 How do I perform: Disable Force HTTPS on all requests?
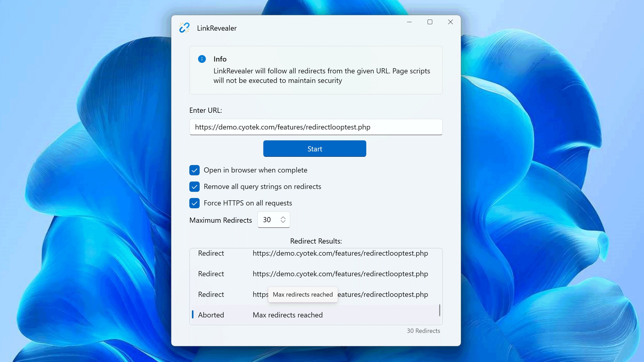194,203
